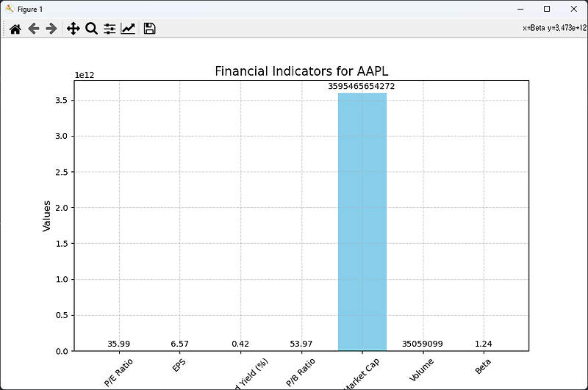This screenshot has height=390, width=588.
Task: Go forward to the next view
Action: pos(51,29)
